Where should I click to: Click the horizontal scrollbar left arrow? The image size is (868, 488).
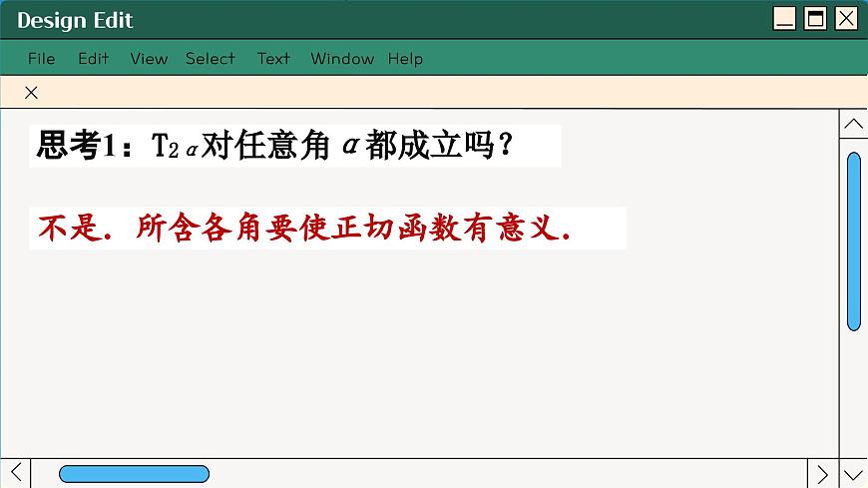pos(16,473)
